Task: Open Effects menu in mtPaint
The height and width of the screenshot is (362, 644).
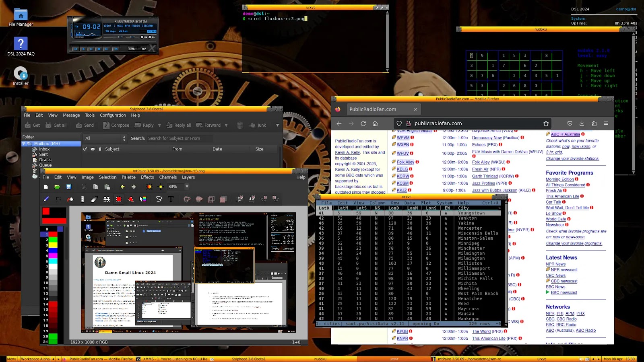Action: pos(147,177)
